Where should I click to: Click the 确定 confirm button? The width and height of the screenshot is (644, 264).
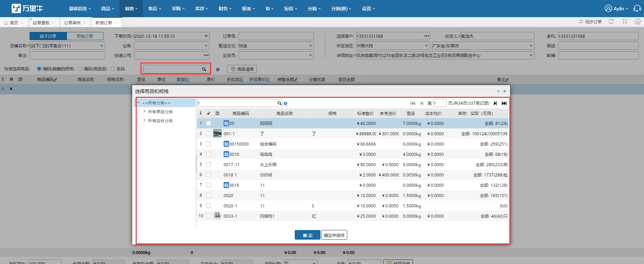pyautogui.click(x=307, y=235)
